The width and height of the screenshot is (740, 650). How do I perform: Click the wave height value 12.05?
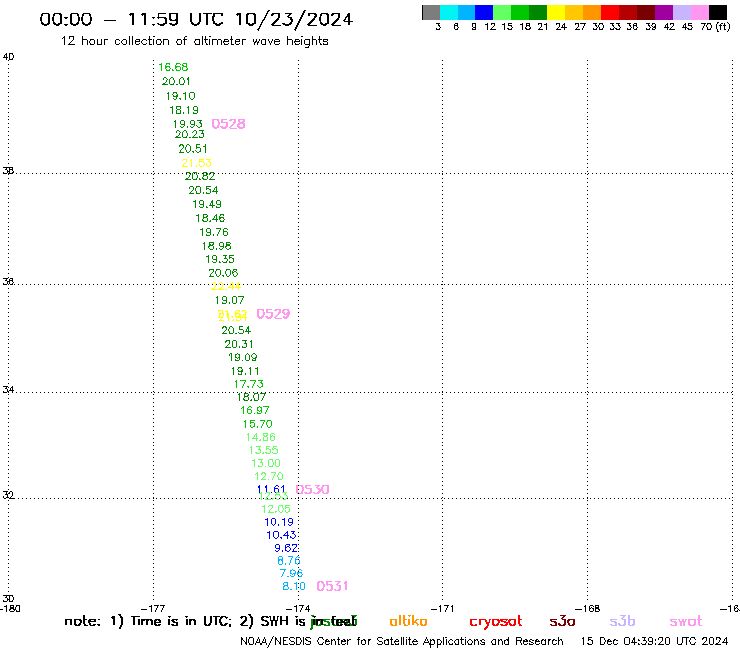click(x=276, y=509)
